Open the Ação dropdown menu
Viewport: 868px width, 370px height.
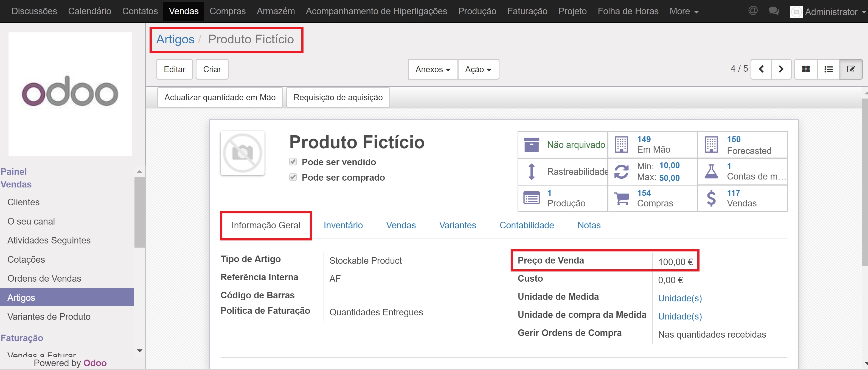478,69
